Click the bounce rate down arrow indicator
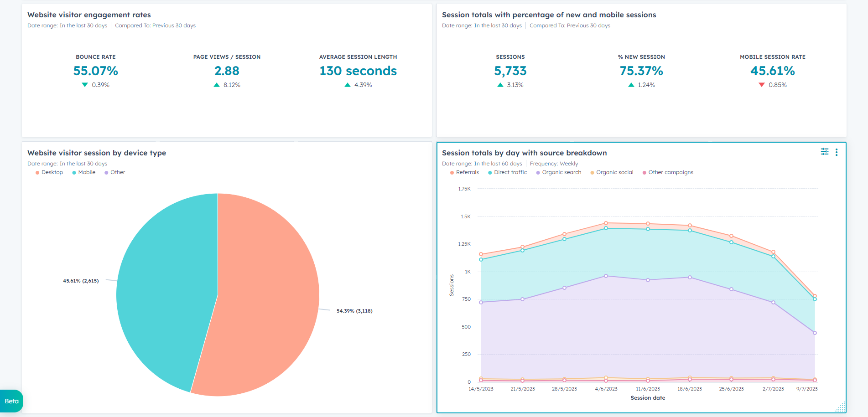Screen dimensions: 868x417 (85, 85)
